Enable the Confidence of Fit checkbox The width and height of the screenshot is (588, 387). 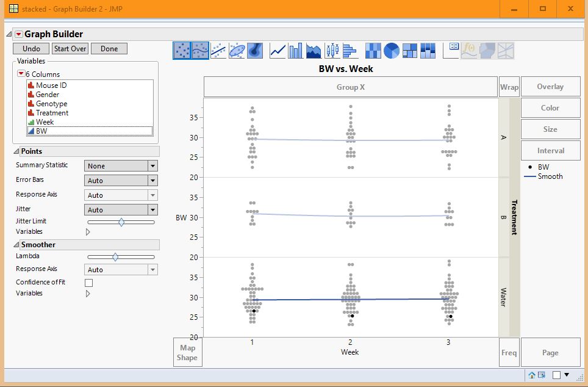pos(88,282)
